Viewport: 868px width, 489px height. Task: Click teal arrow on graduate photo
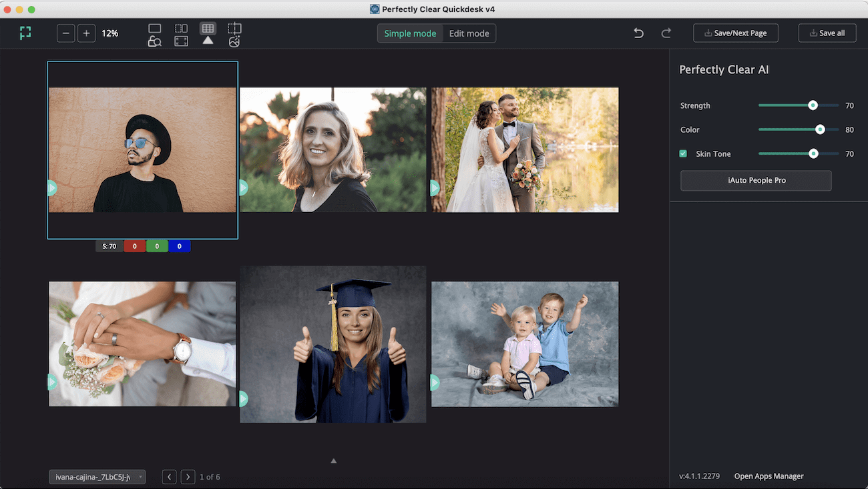pyautogui.click(x=243, y=399)
